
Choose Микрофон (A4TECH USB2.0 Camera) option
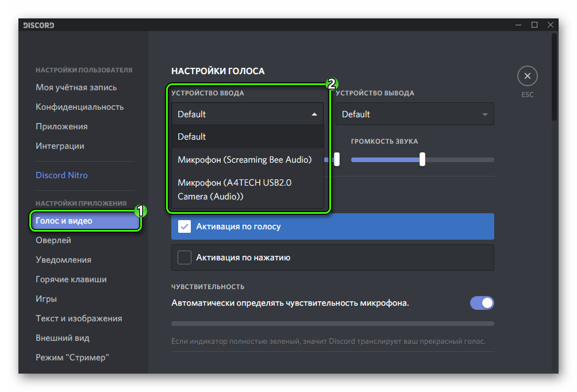(x=247, y=190)
